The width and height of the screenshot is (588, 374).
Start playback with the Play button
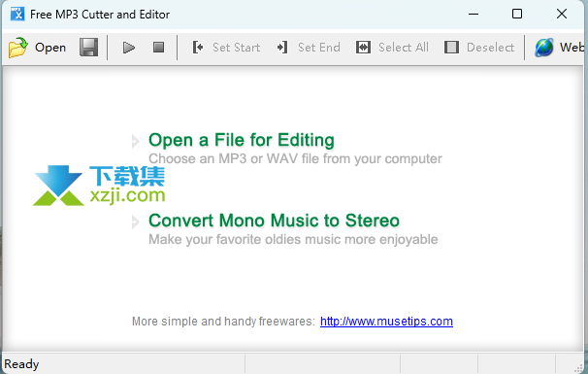tap(129, 48)
